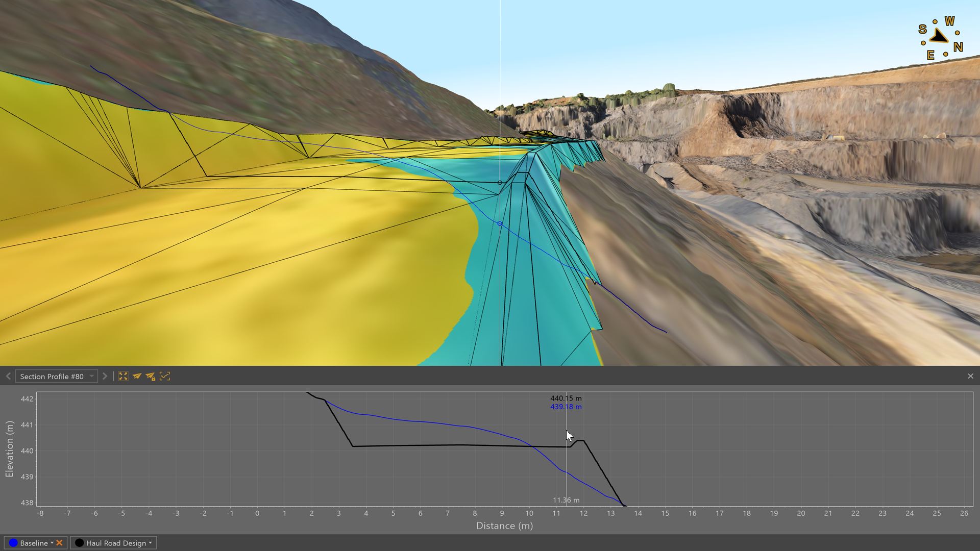Close the section profile panel
Image resolution: width=980 pixels, height=551 pixels.
(x=970, y=376)
